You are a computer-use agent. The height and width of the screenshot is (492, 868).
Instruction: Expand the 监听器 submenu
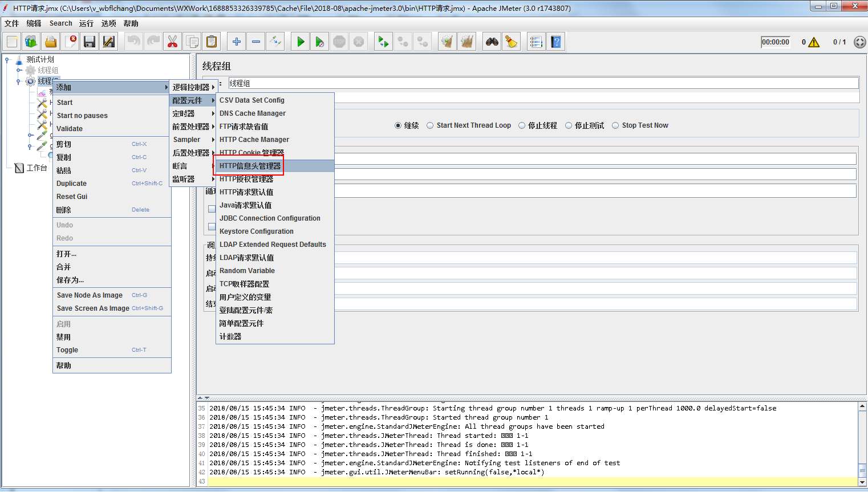(193, 179)
